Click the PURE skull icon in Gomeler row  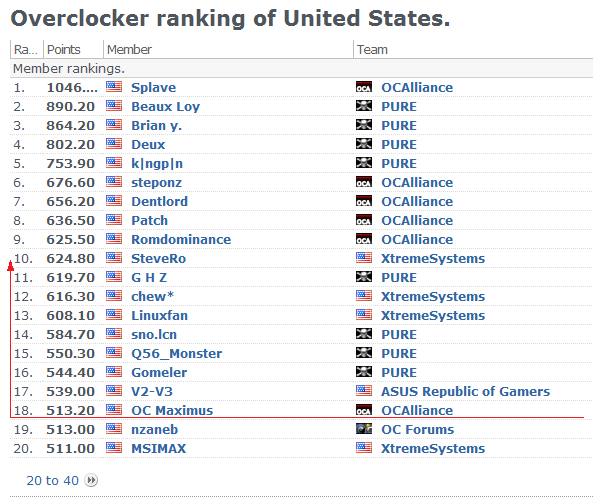364,372
